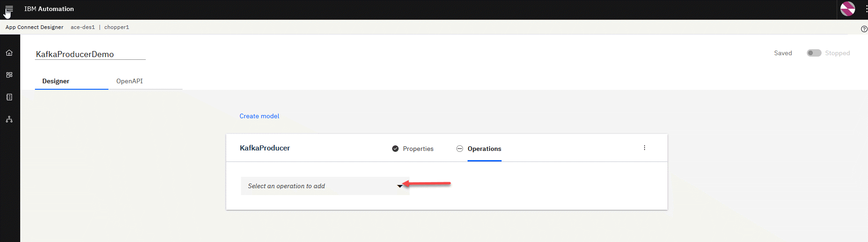Open the Properties section of KafkaProducer

[418, 149]
